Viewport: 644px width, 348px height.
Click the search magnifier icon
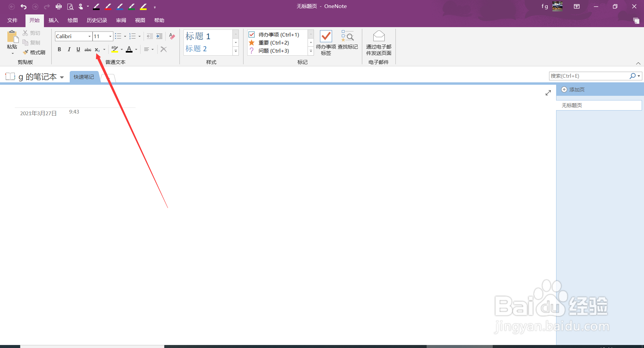click(633, 76)
